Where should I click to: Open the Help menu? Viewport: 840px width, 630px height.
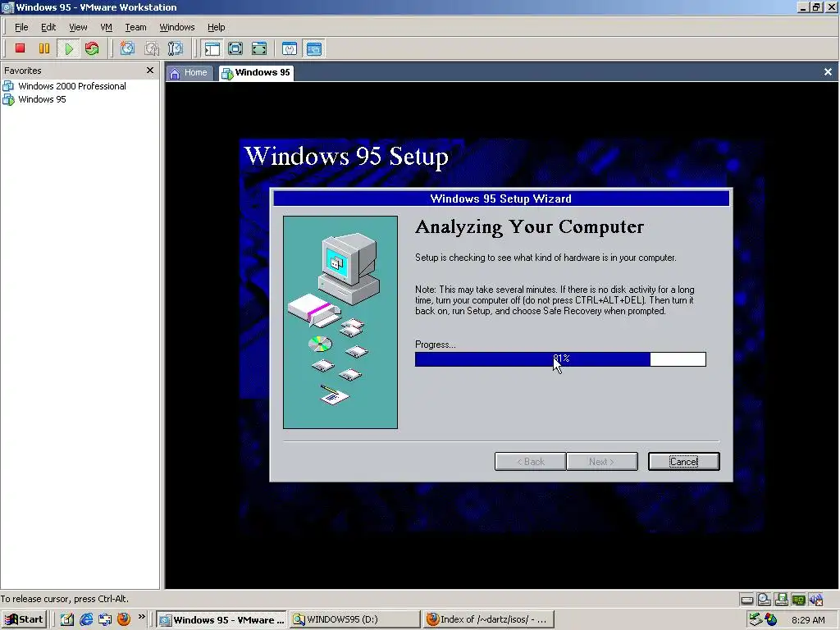point(216,27)
